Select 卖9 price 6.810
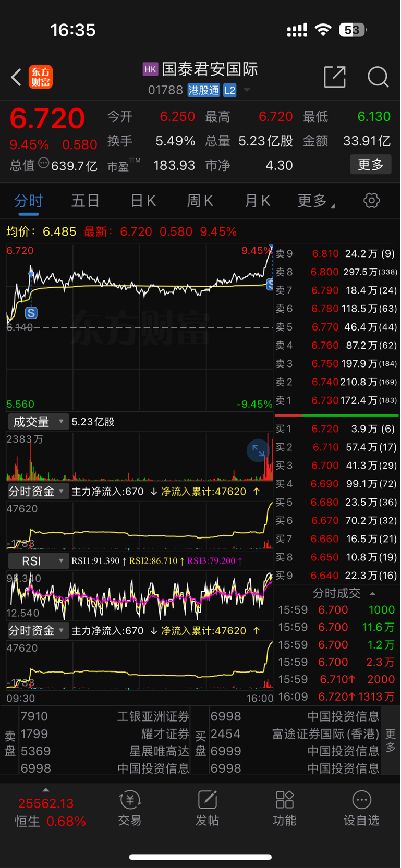The height and width of the screenshot is (868, 401). [x=325, y=254]
